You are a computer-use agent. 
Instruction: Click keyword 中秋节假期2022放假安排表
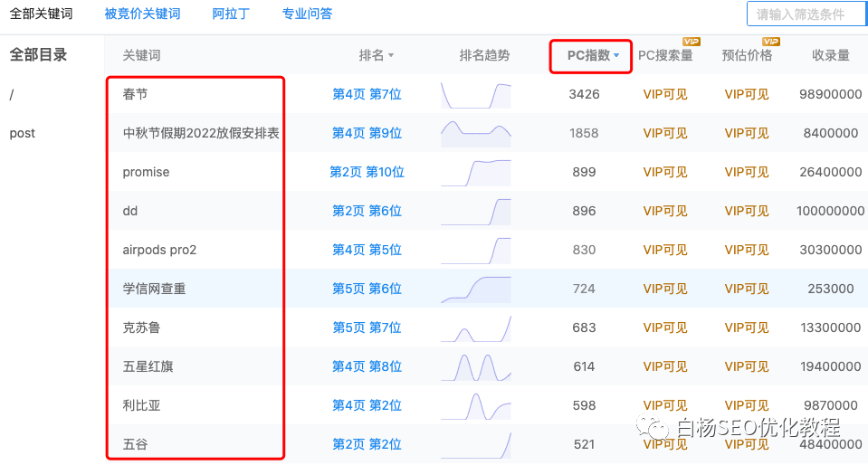[201, 133]
